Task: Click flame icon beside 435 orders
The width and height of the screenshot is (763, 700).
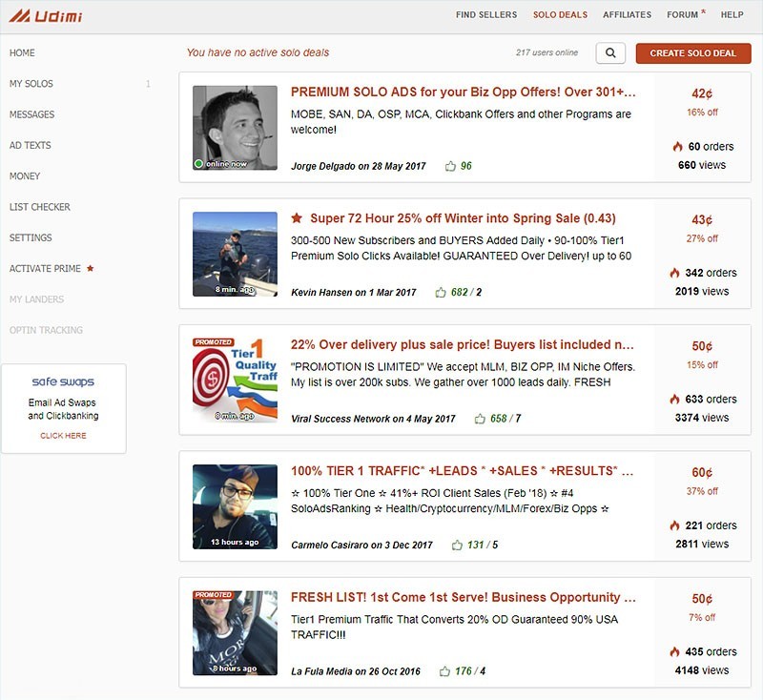Action: tap(674, 652)
